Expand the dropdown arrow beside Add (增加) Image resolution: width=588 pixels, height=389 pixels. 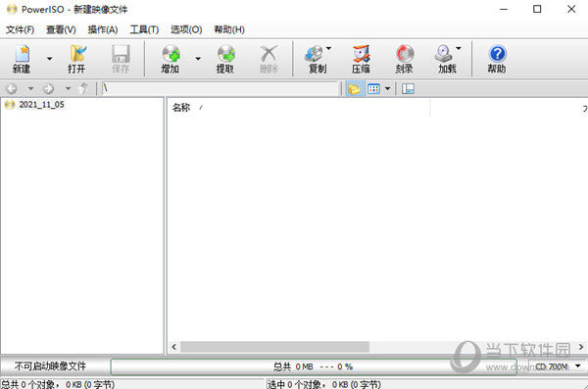198,59
